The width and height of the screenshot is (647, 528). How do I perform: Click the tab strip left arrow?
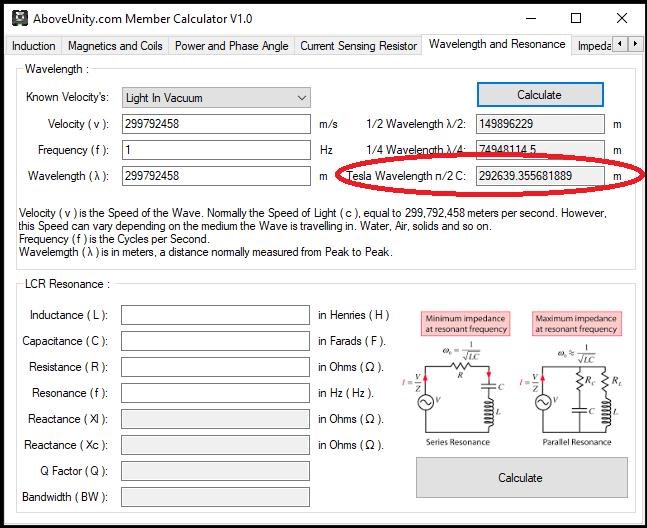[x=619, y=43]
